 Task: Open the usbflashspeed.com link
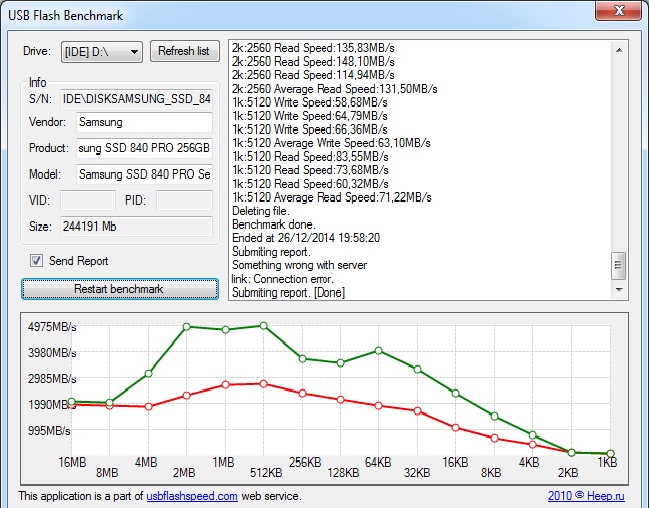pos(192,496)
